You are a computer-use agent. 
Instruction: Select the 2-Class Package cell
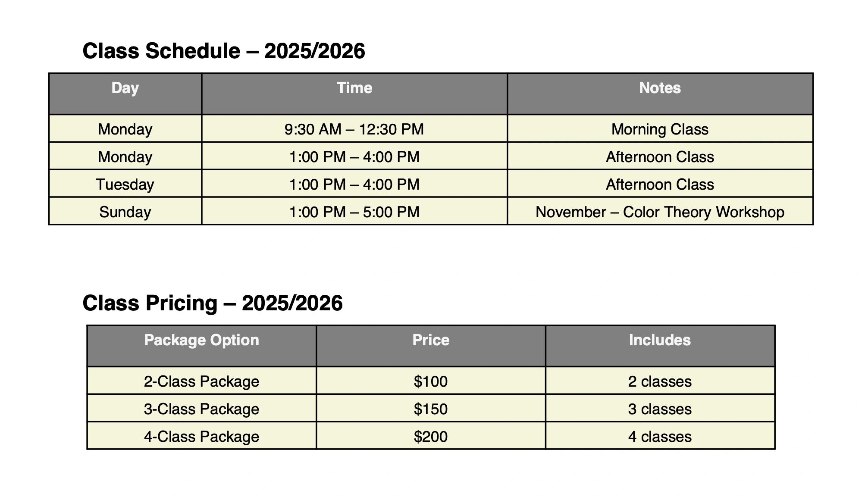tap(201, 381)
